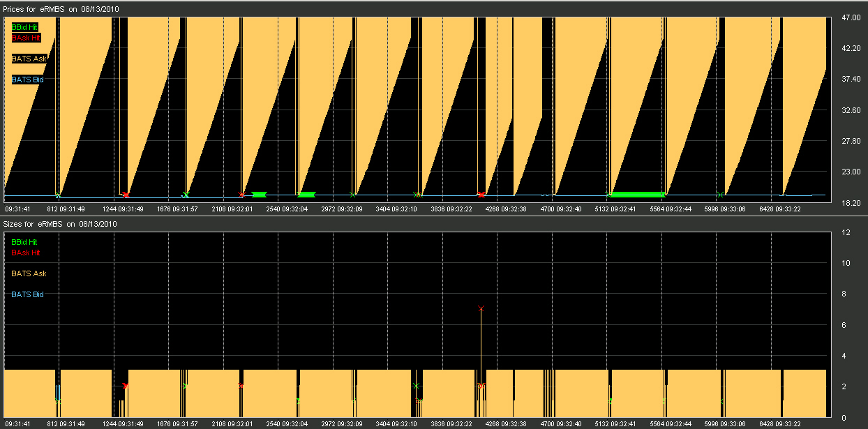
Task: Select the BAsk Hit legend entry in Sizes chart
Action: pos(26,253)
